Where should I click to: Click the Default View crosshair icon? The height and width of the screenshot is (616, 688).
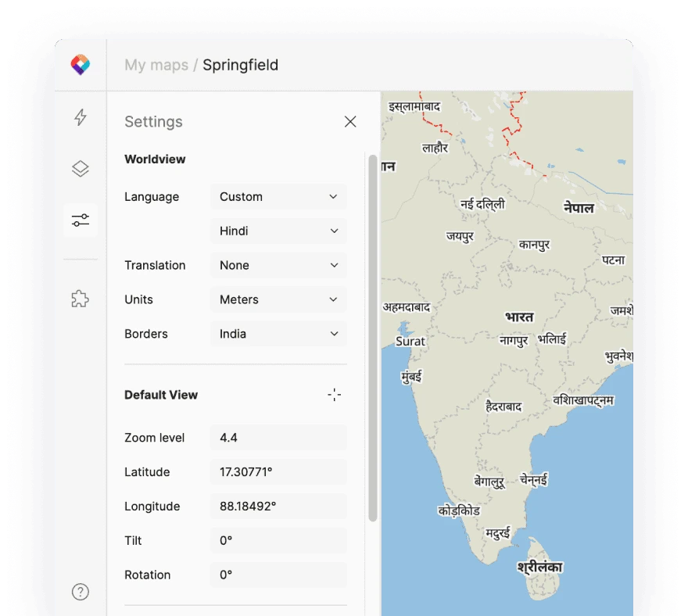(x=335, y=395)
